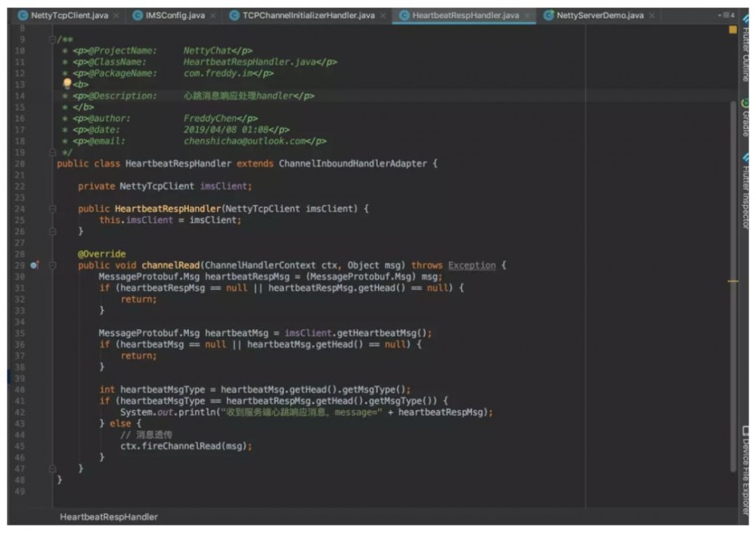Close the NettyTcpClient.java tab
Screen dimensions: 756x533
(116, 15)
